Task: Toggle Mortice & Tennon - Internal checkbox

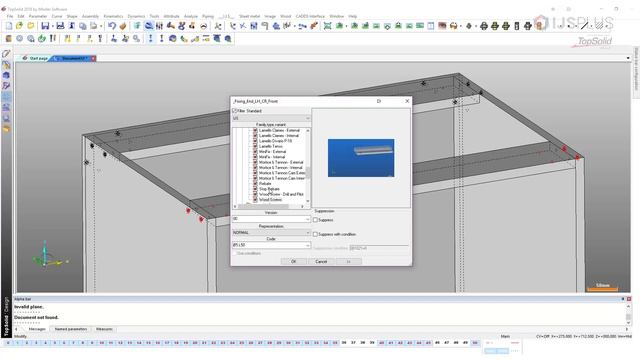Action: 255,167
